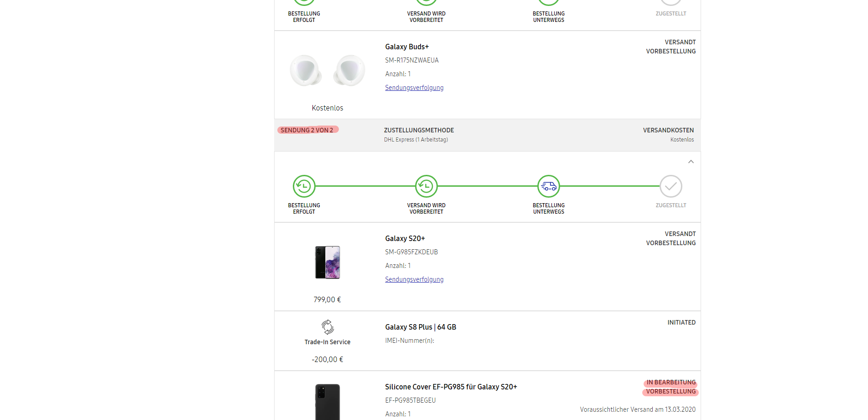Click the 'Trade-In Service' label
Screen dimensions: 868x420
coord(327,342)
